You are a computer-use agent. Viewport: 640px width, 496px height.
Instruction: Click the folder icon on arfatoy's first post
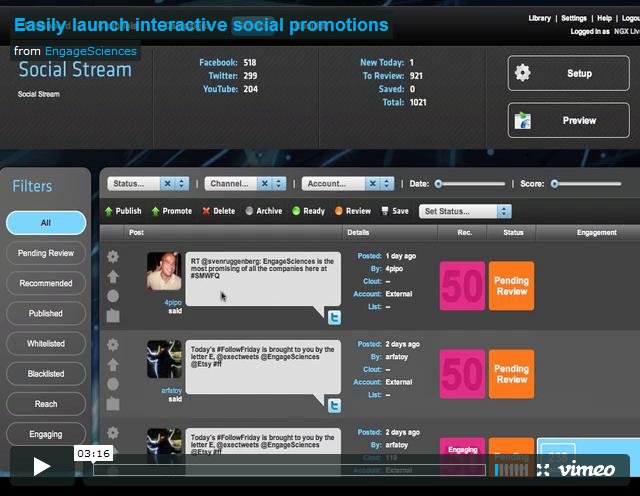click(x=113, y=404)
